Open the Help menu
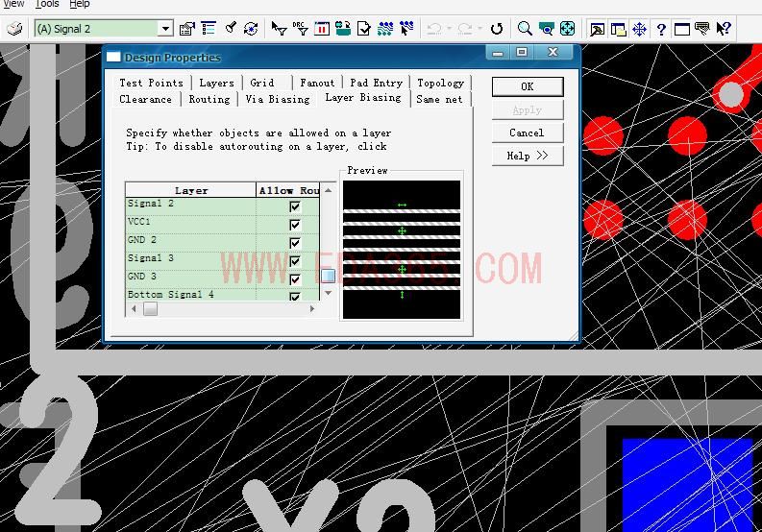Viewport: 762px width, 532px height. (79, 4)
